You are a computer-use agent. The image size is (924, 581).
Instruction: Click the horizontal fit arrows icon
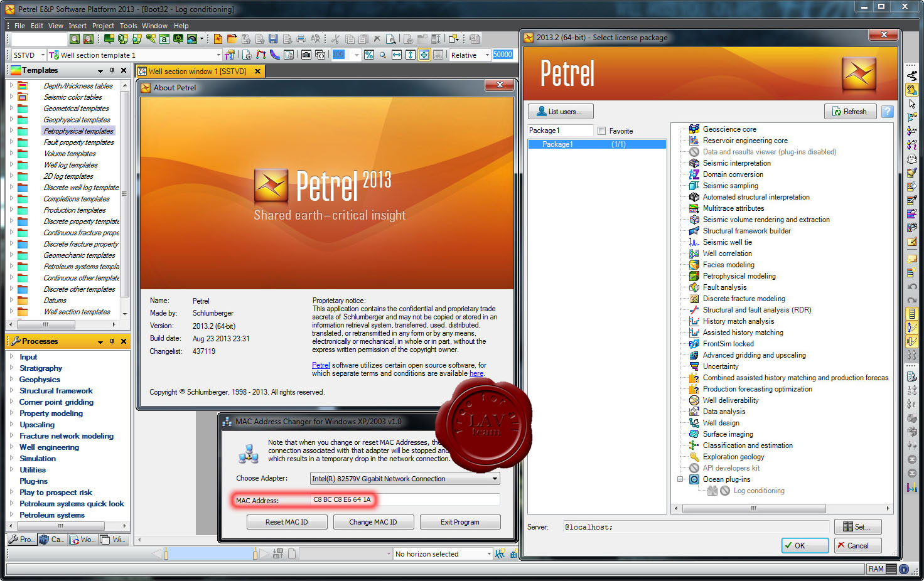tap(397, 55)
